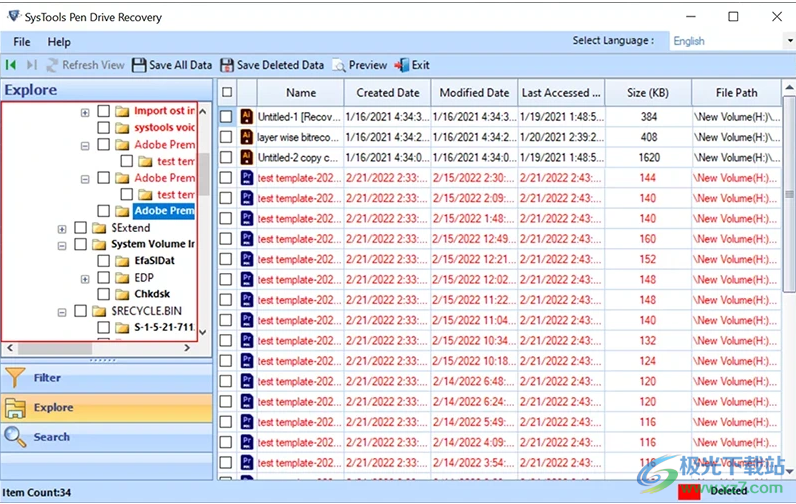
Task: Collapse the first Adobe Prem folder node
Action: [85, 146]
